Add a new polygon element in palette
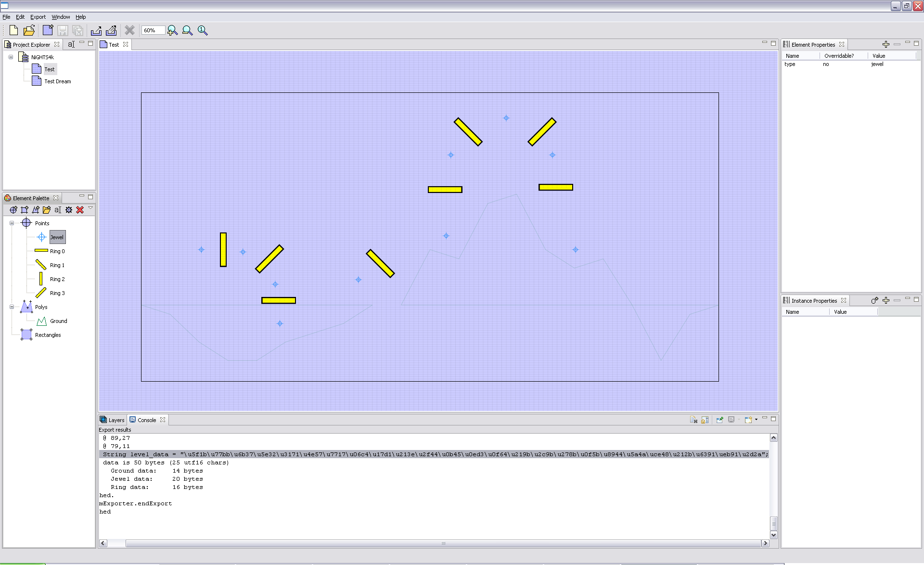 (36, 210)
